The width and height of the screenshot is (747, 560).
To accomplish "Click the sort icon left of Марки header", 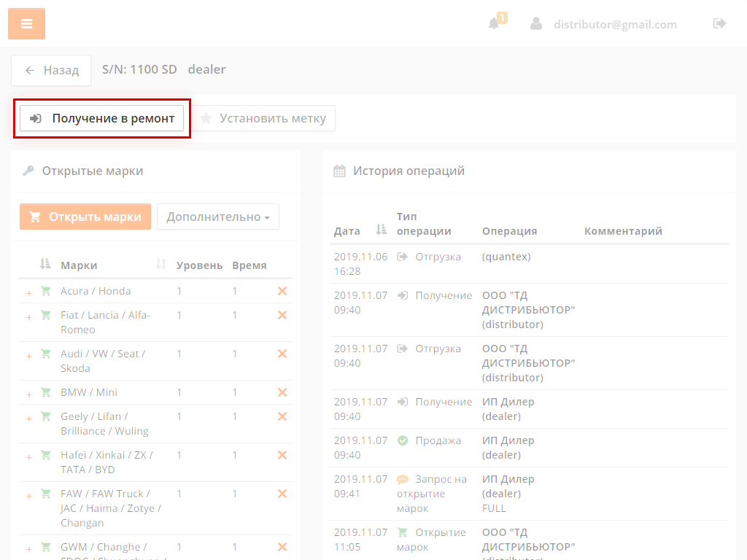I will 45,264.
